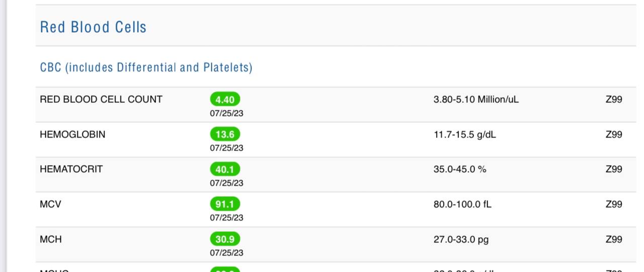
Task: Click the Z99 code in the MCH row
Action: 614,239
